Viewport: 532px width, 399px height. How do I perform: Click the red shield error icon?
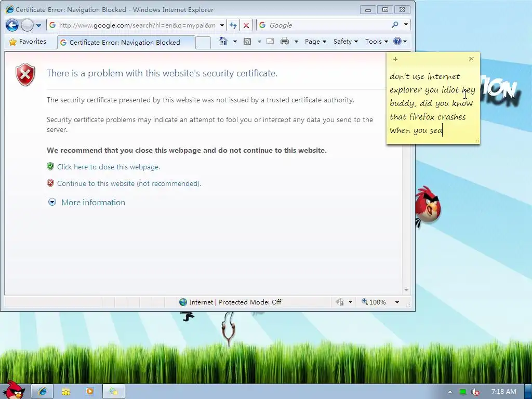(25, 74)
